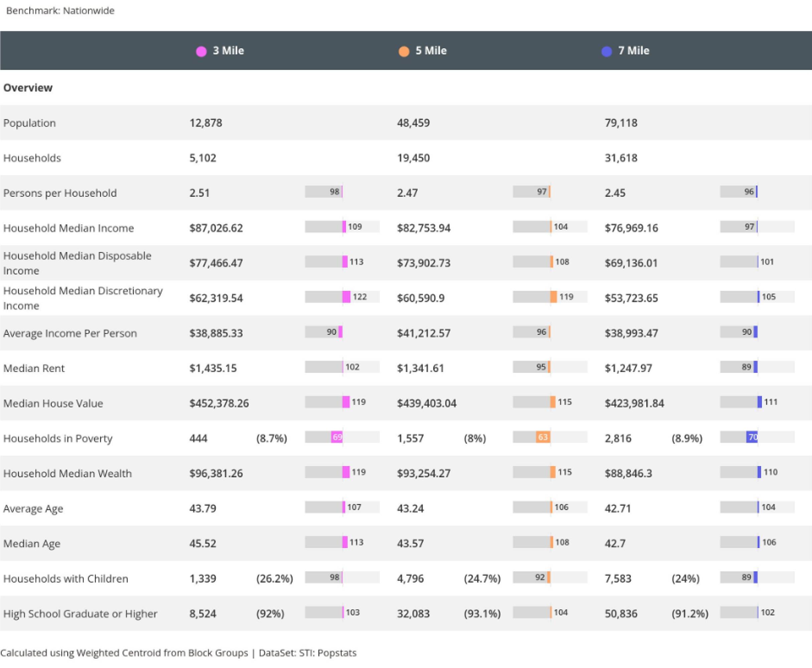The image size is (812, 668).
Task: Click the Median Rent row label
Action: coord(34,368)
